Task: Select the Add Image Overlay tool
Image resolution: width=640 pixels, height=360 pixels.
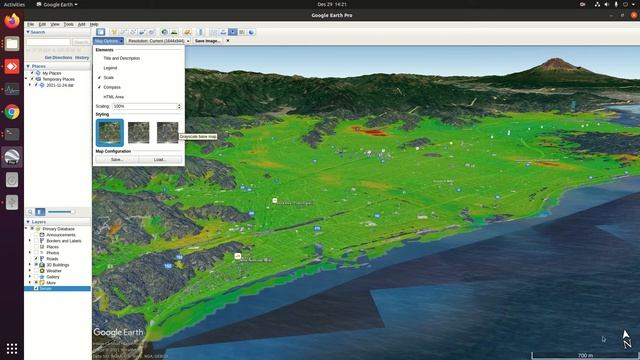Action: (142, 32)
